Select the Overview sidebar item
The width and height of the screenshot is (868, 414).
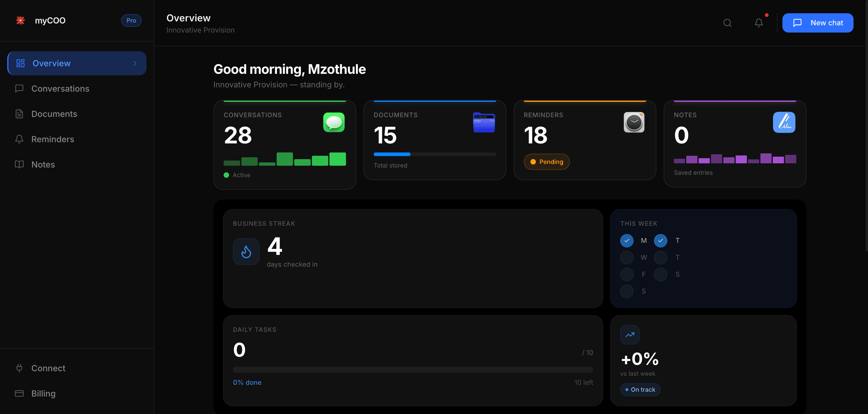coord(77,63)
